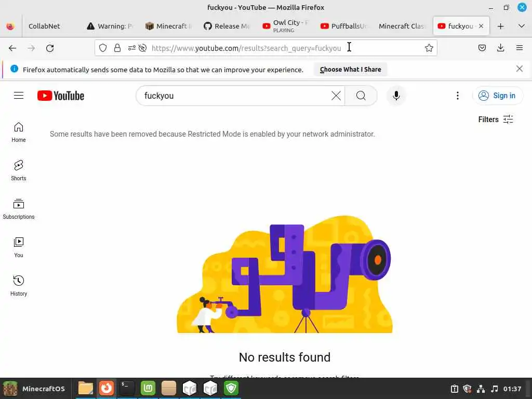Viewport: 532px width, 399px height.
Task: Dismiss the Firefox data notification bar
Action: [x=519, y=69]
